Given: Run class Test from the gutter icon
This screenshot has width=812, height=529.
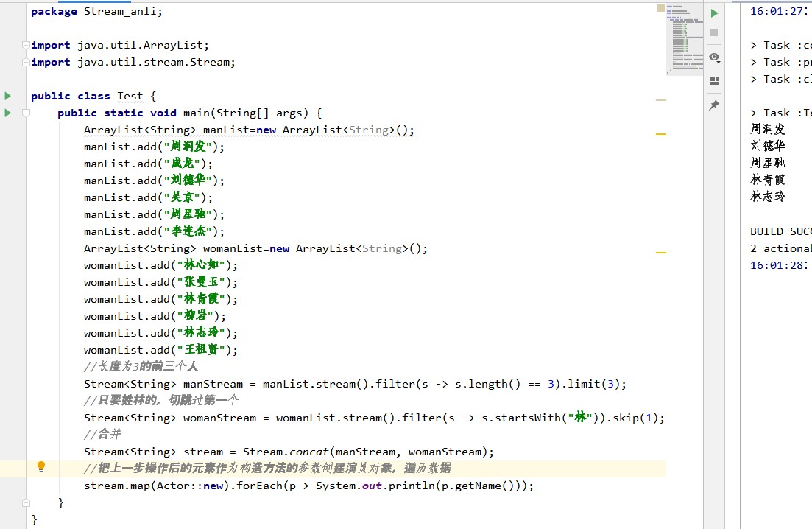Looking at the screenshot, I should pos(8,96).
